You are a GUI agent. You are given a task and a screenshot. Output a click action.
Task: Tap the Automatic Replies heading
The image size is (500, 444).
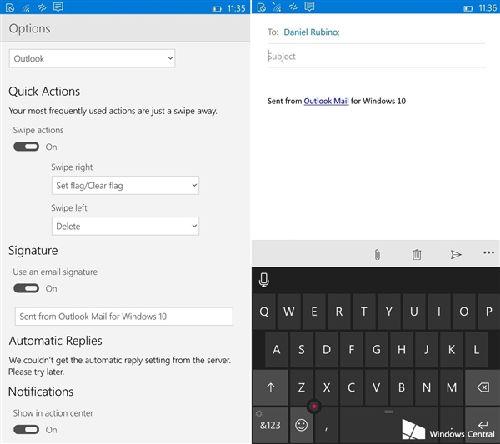tap(55, 341)
